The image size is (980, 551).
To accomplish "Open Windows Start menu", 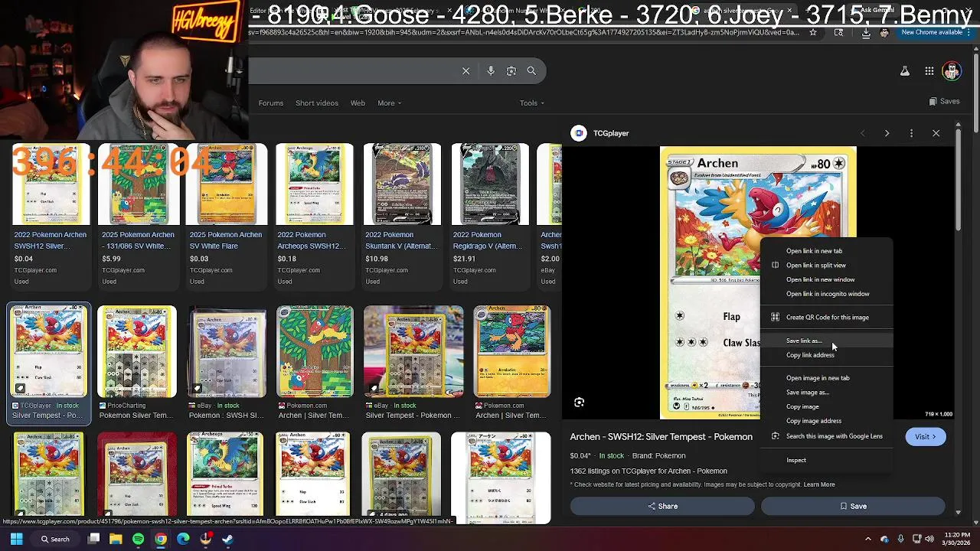I will tap(16, 539).
